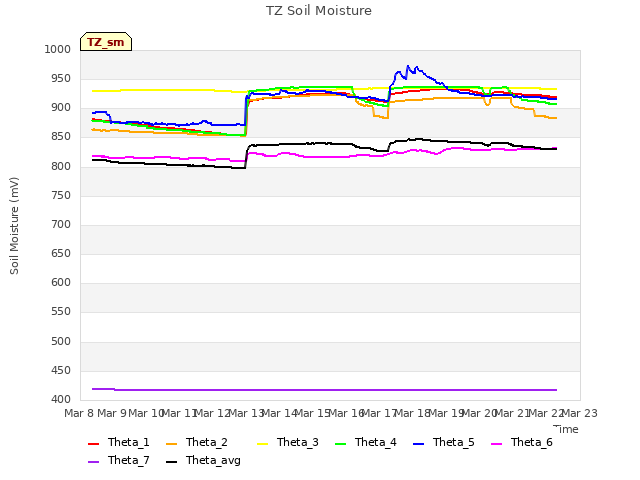Click the TZ_sm label tag

(106, 42)
